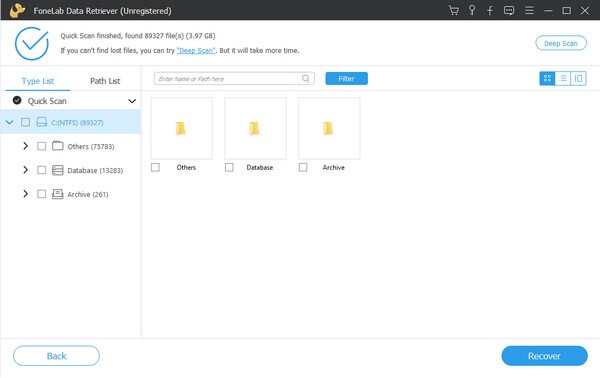Open the hamburger menu icon
This screenshot has height=378, width=600.
click(x=529, y=10)
